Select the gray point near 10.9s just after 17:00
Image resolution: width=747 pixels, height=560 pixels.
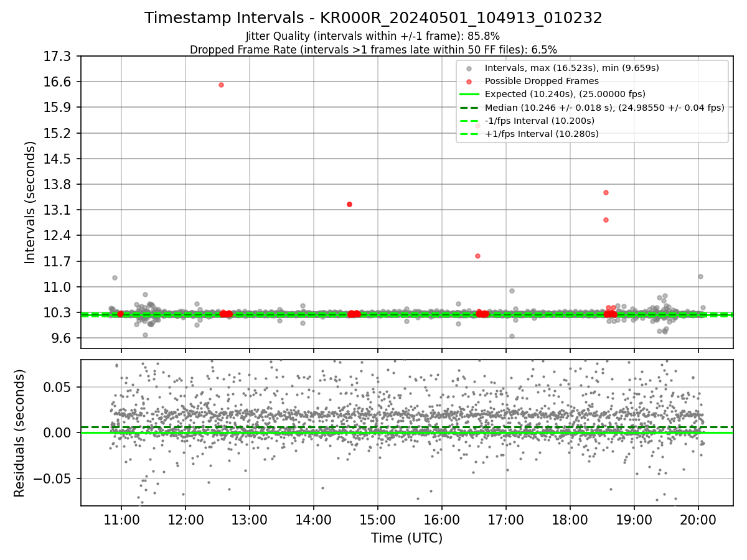(x=512, y=291)
